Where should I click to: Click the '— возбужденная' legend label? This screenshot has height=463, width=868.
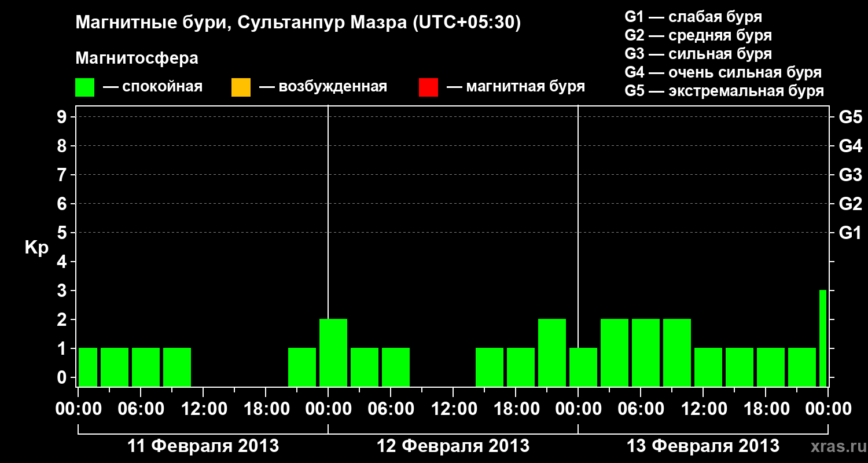[323, 87]
